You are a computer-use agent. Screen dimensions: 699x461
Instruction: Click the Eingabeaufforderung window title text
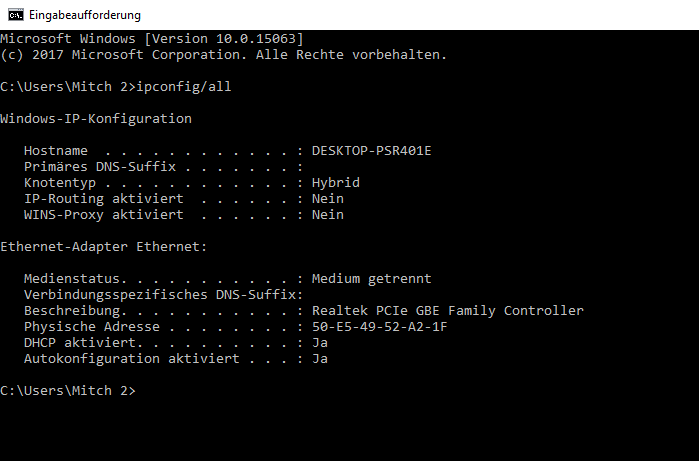pos(85,15)
